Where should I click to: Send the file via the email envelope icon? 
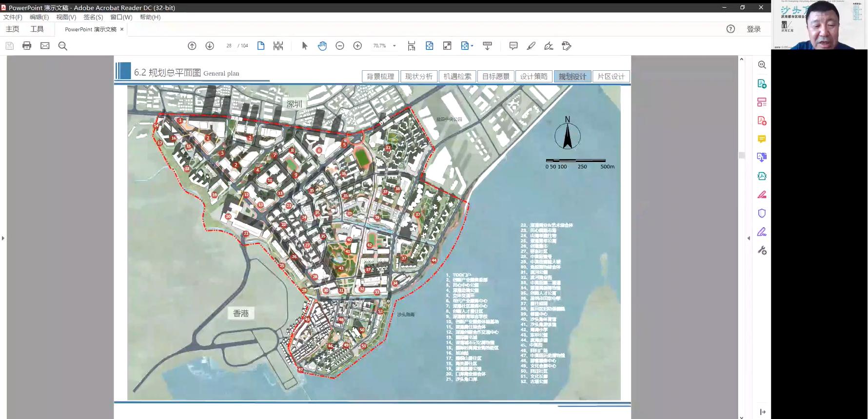click(45, 46)
